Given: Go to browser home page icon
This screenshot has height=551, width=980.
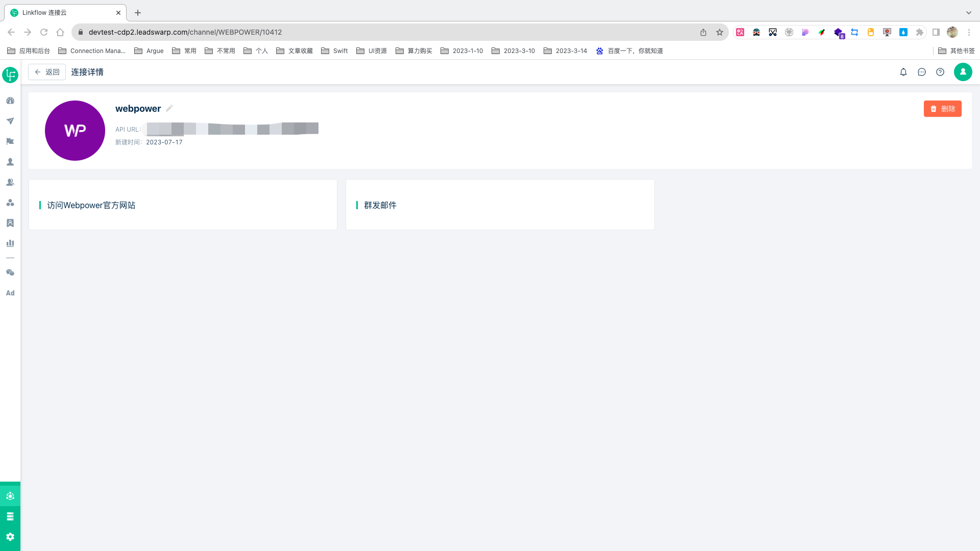Looking at the screenshot, I should pyautogui.click(x=60, y=32).
